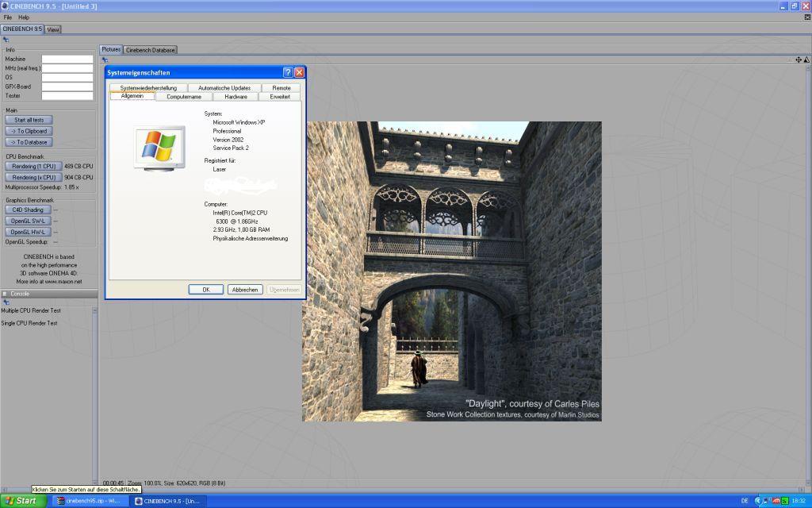Close the Systemeigenschaften dialog with the X

click(299, 72)
